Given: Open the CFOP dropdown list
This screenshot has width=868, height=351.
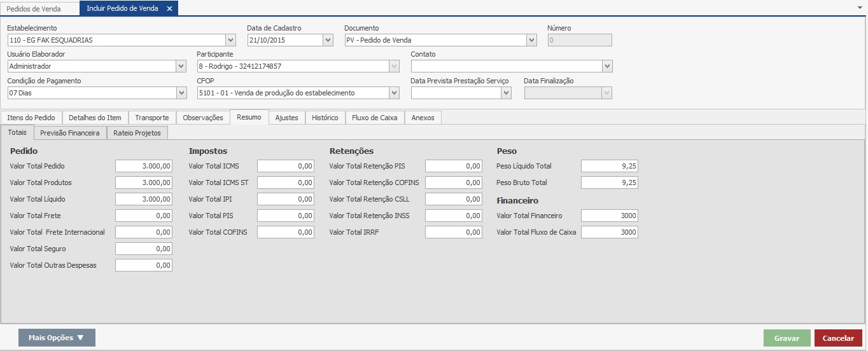Looking at the screenshot, I should 395,93.
